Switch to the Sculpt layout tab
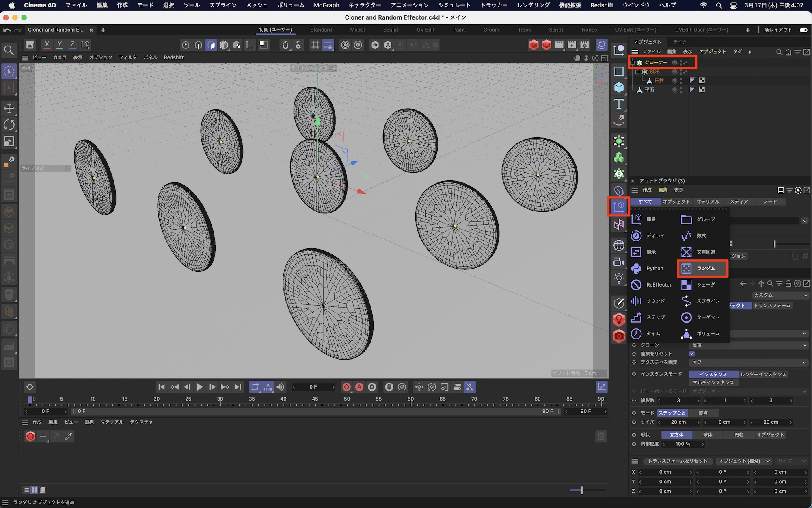 coord(391,30)
